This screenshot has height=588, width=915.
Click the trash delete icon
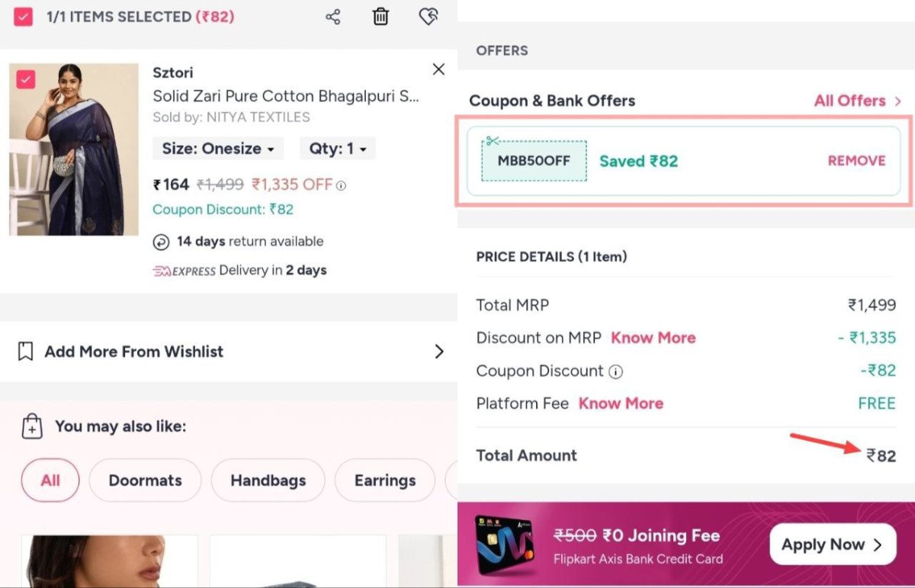pyautogui.click(x=380, y=17)
